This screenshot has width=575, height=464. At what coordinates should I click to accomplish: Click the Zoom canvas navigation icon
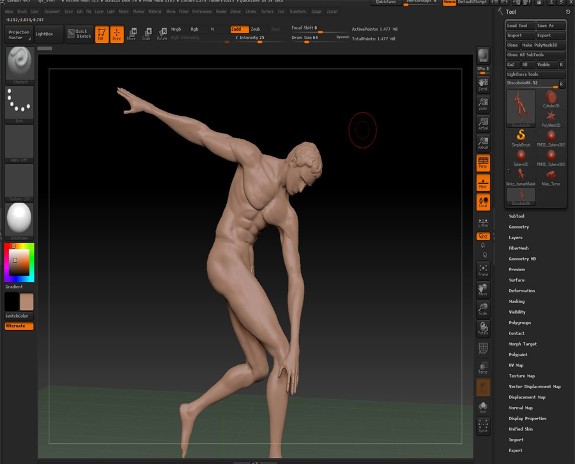483,104
